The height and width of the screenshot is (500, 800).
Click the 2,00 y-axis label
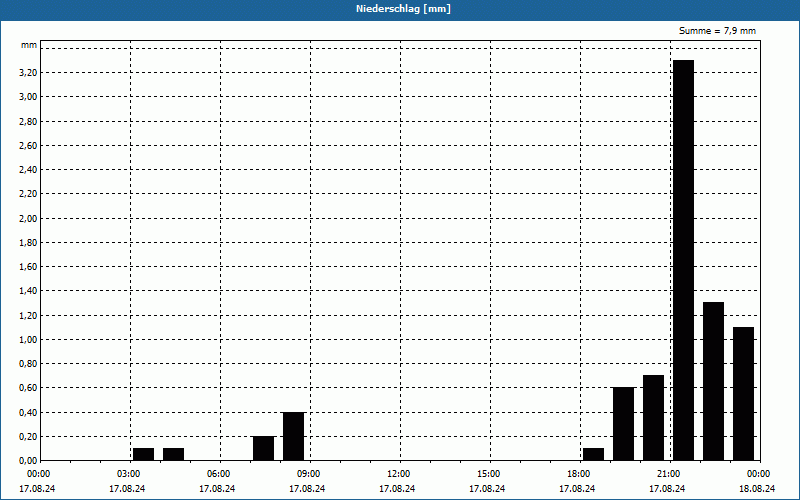pyautogui.click(x=28, y=218)
